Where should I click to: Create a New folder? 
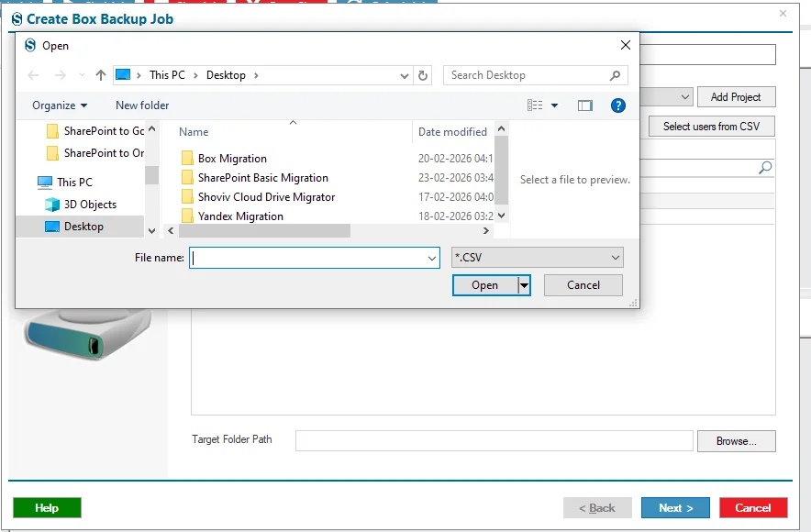click(142, 105)
